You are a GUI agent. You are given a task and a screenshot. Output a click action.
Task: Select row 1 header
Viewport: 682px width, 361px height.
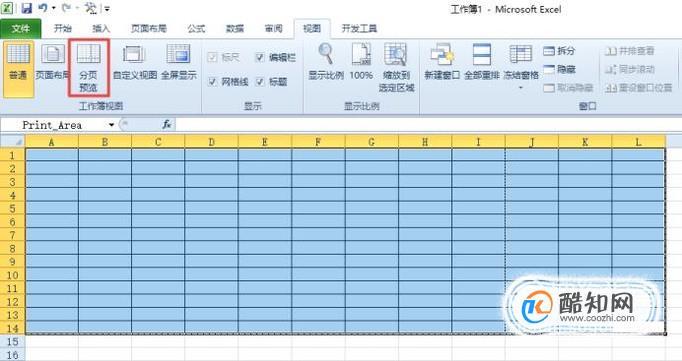click(13, 155)
